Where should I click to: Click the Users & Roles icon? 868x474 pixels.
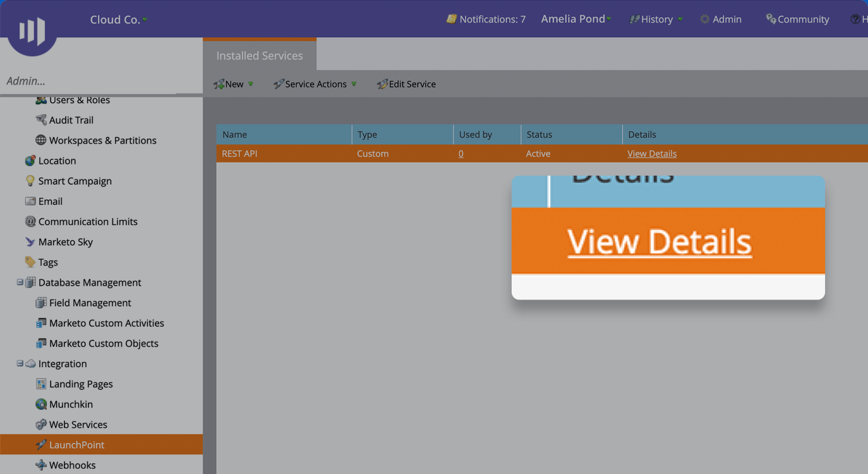pos(41,100)
